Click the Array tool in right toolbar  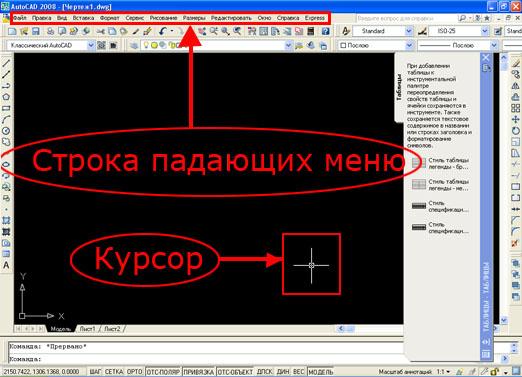516,108
